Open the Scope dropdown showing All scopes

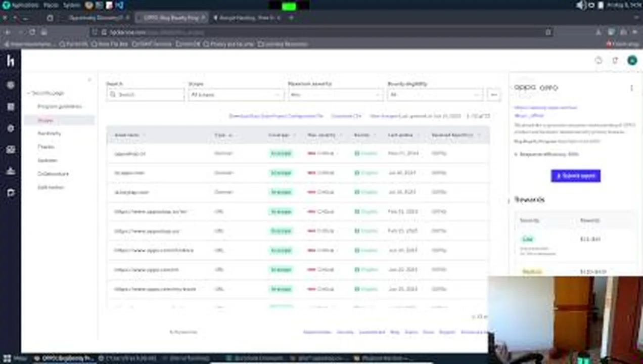(236, 95)
